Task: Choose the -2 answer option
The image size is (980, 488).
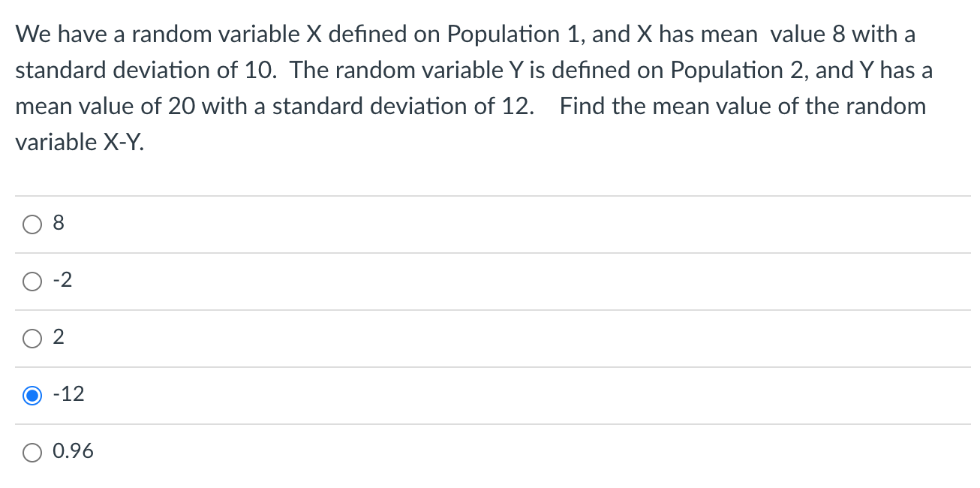Action: (32, 281)
